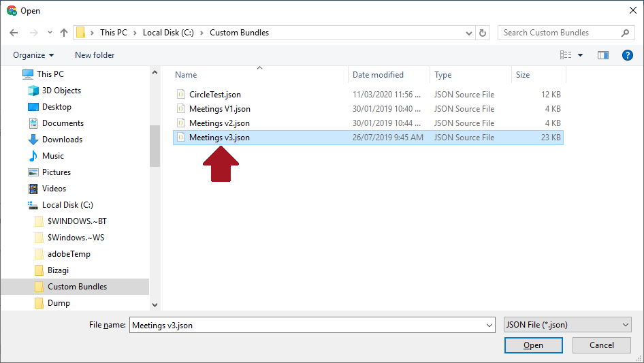Click the Forward navigation arrow

coord(33,33)
